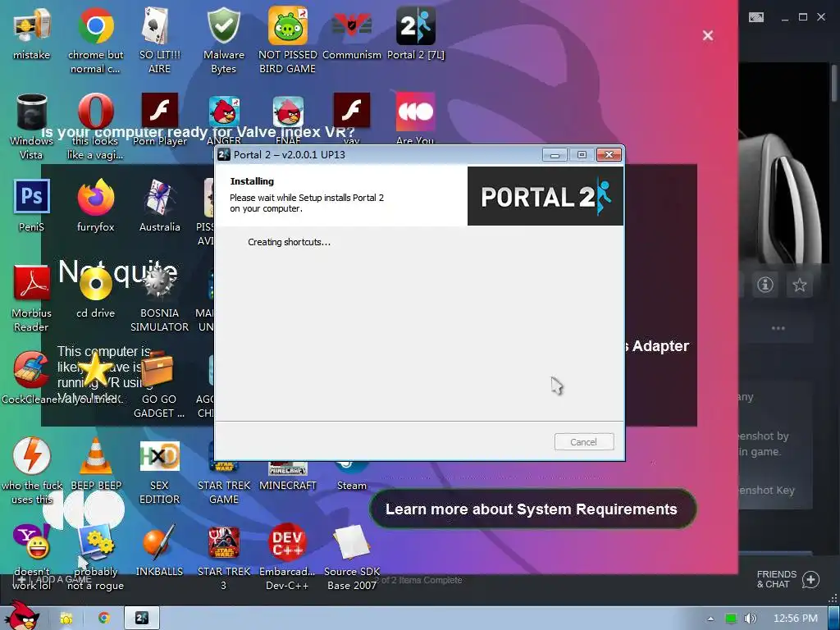This screenshot has width=840, height=630.
Task: Click the Steam favorite star icon
Action: (799, 285)
